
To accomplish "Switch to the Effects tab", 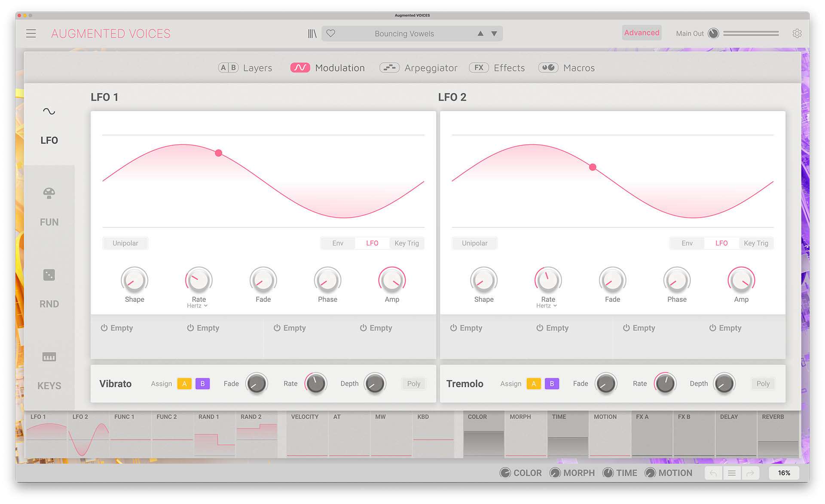I will (497, 67).
